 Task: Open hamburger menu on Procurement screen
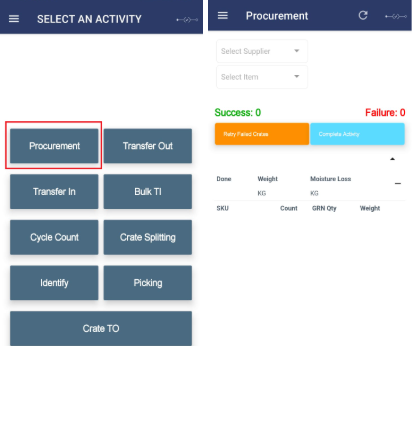click(223, 16)
